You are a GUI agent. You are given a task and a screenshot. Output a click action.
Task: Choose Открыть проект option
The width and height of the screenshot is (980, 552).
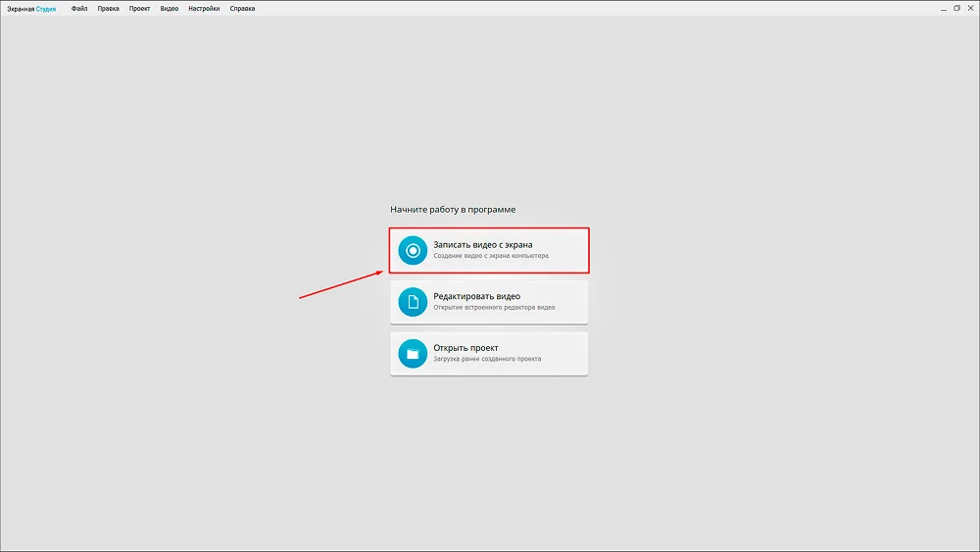pyautogui.click(x=489, y=354)
